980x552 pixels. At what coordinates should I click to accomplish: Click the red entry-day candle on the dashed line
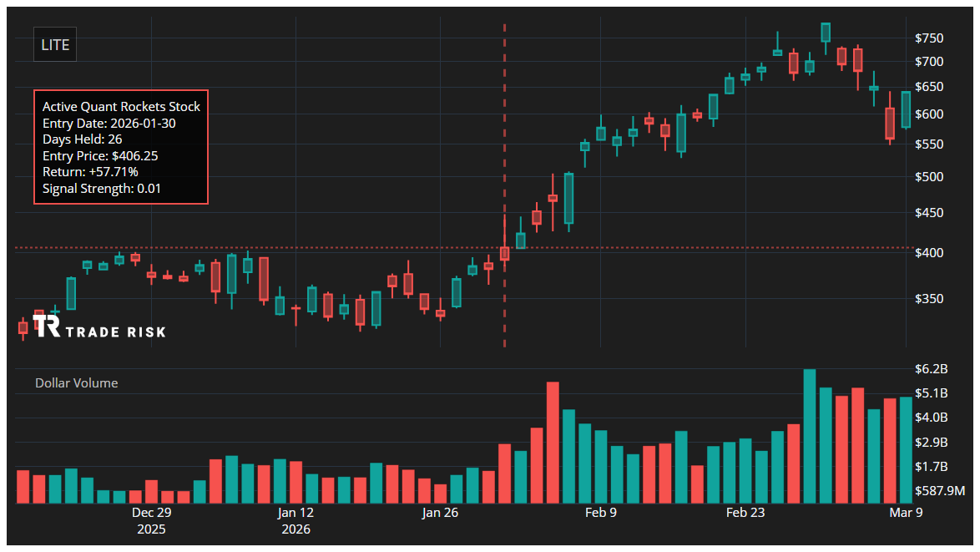click(504, 253)
